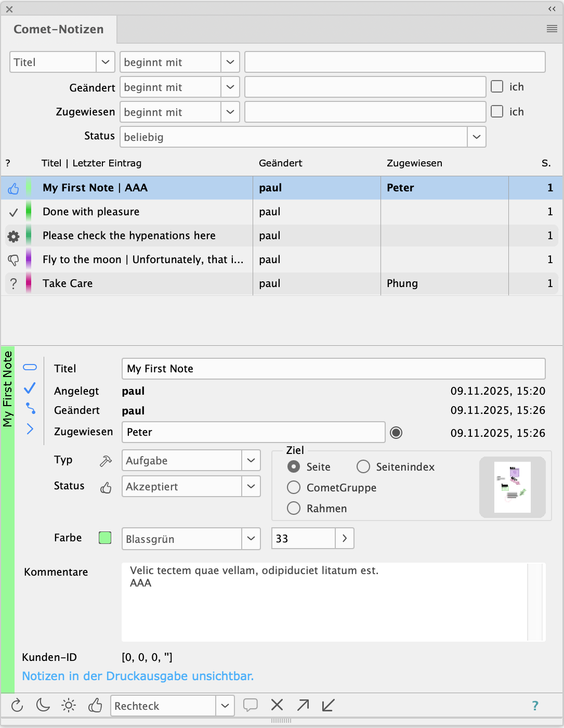Open help with the question mark icon
The width and height of the screenshot is (564, 728).
click(x=535, y=706)
